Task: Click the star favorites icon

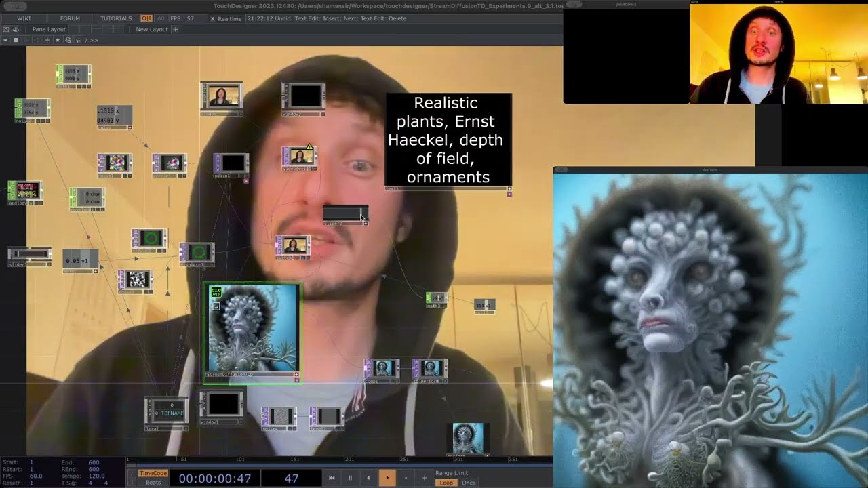Action: [58, 41]
